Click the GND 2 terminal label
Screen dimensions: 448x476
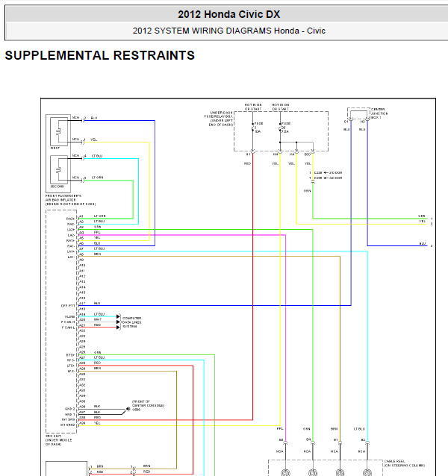click(70, 409)
